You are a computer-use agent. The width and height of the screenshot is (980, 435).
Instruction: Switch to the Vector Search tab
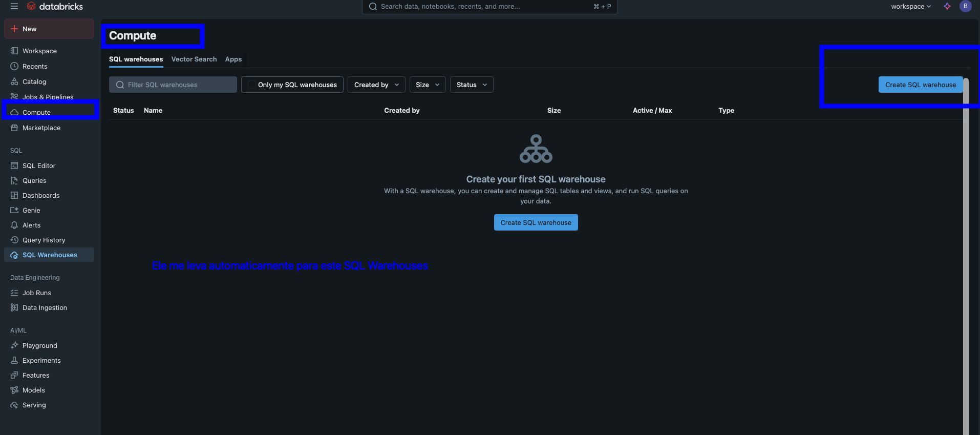194,59
